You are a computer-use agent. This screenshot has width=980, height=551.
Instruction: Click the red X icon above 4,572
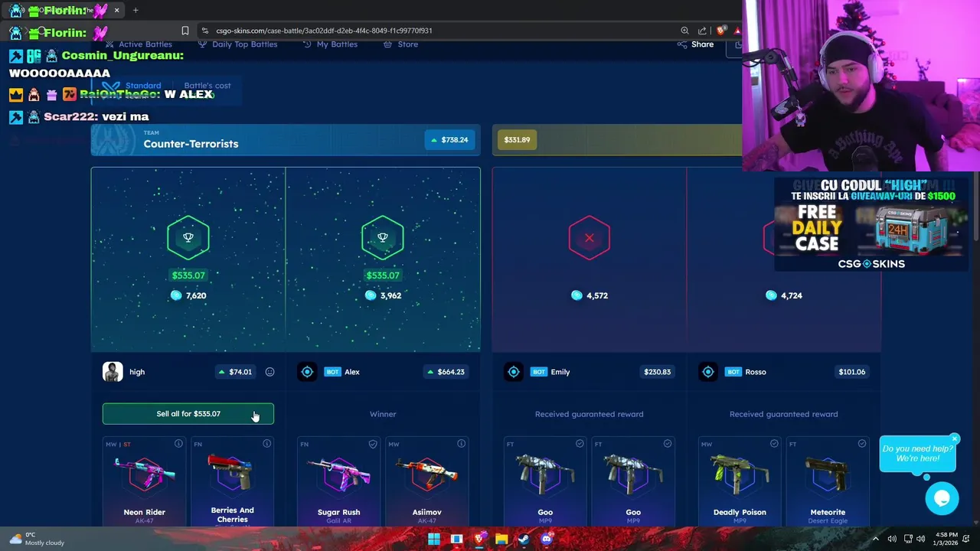pyautogui.click(x=590, y=238)
